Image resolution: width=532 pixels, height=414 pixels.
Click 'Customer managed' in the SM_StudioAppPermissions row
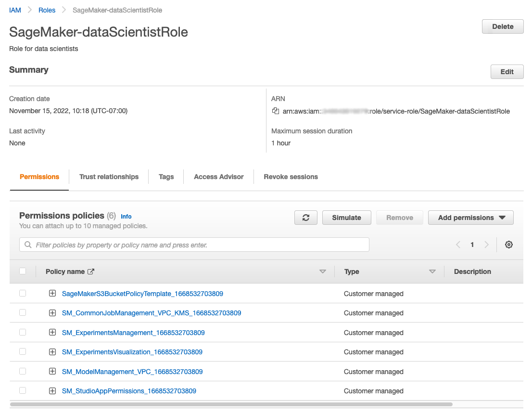(x=374, y=391)
